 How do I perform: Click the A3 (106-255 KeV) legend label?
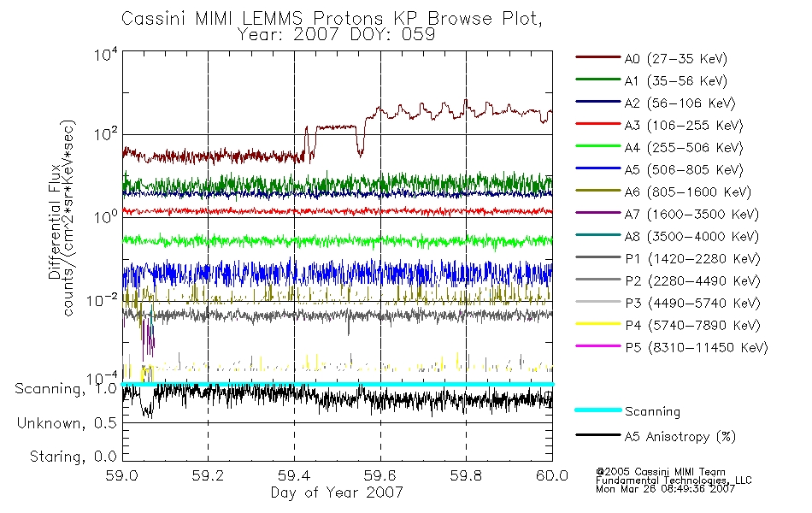coord(684,126)
